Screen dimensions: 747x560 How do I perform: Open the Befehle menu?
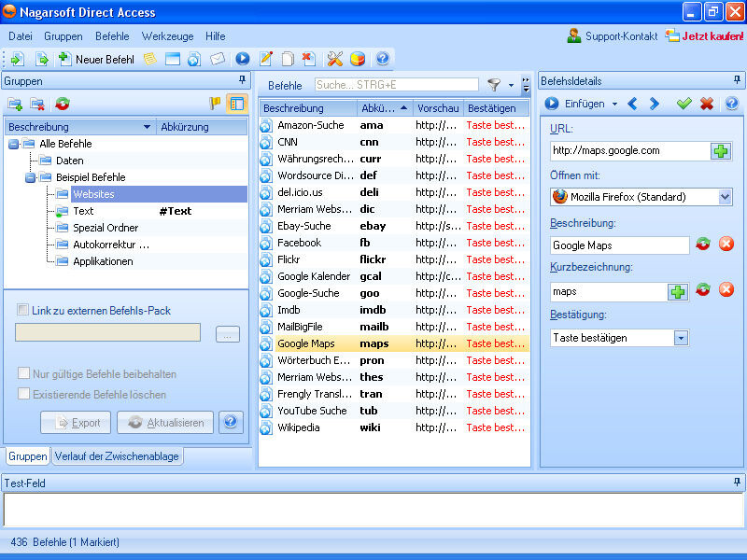(x=112, y=36)
